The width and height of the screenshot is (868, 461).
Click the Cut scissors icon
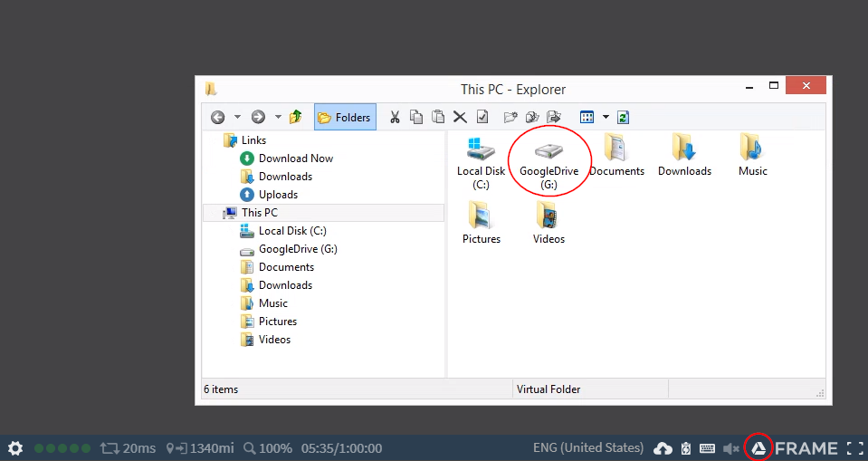pyautogui.click(x=395, y=117)
